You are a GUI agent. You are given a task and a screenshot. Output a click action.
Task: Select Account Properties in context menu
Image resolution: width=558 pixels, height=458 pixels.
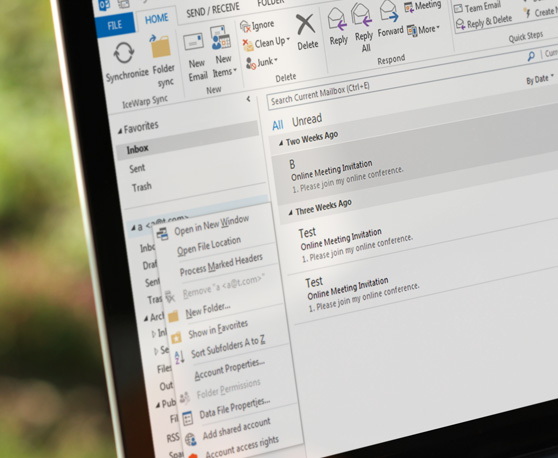[229, 369]
